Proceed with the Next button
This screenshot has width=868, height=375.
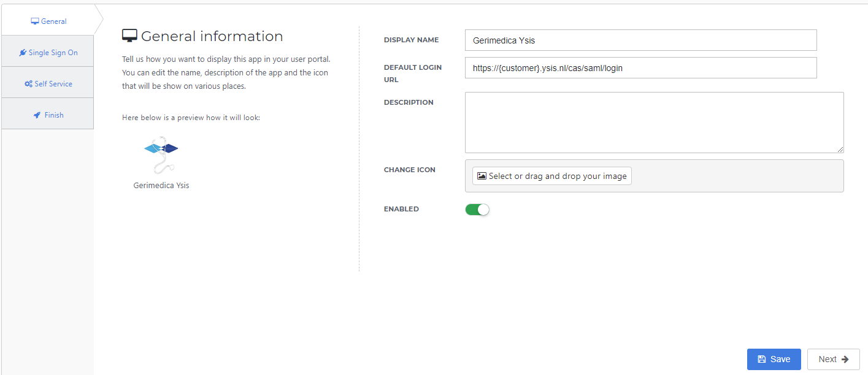point(834,359)
